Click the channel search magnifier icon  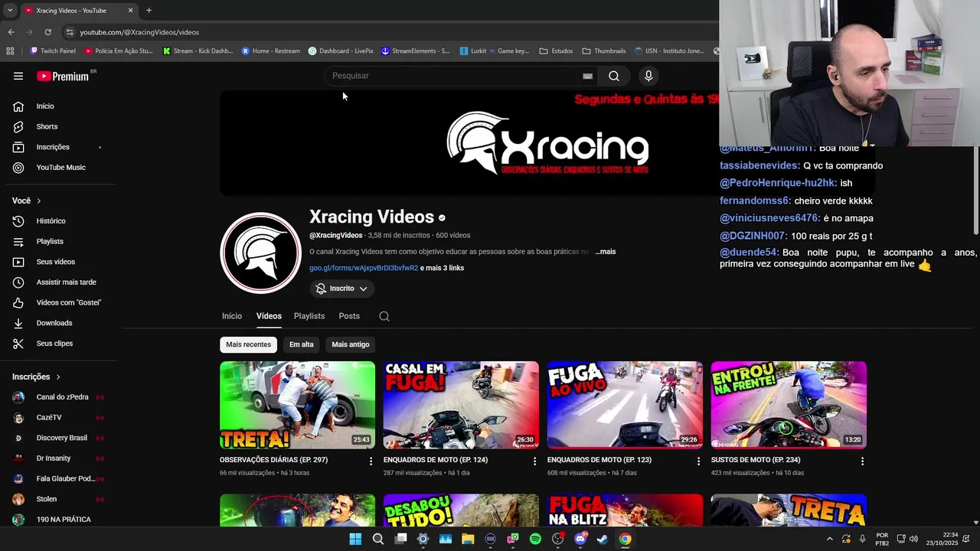point(384,316)
